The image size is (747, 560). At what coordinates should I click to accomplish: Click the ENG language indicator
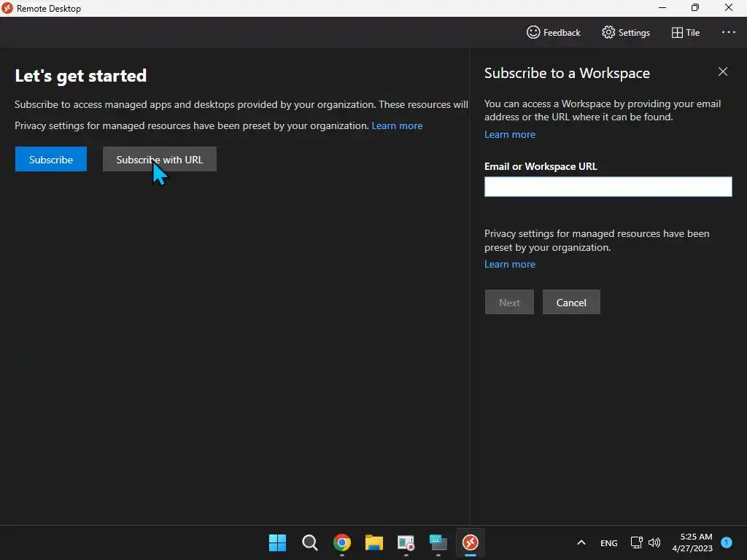(x=609, y=542)
